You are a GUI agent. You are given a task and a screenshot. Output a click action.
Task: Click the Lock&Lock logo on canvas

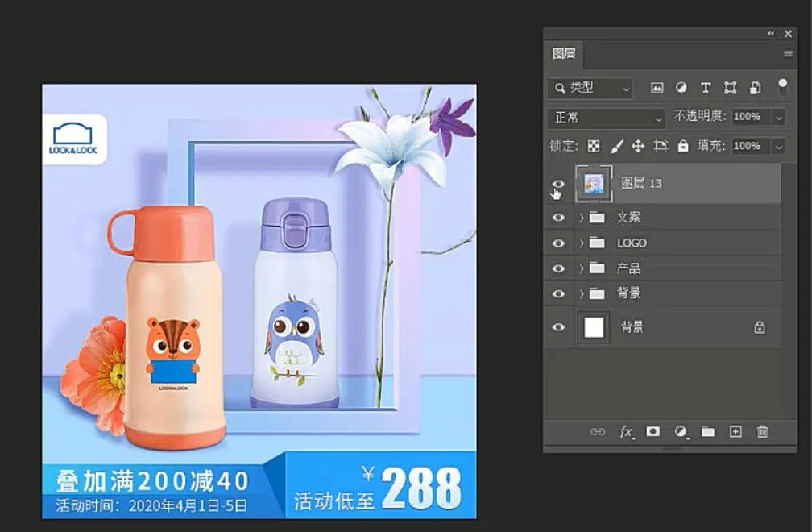73,139
